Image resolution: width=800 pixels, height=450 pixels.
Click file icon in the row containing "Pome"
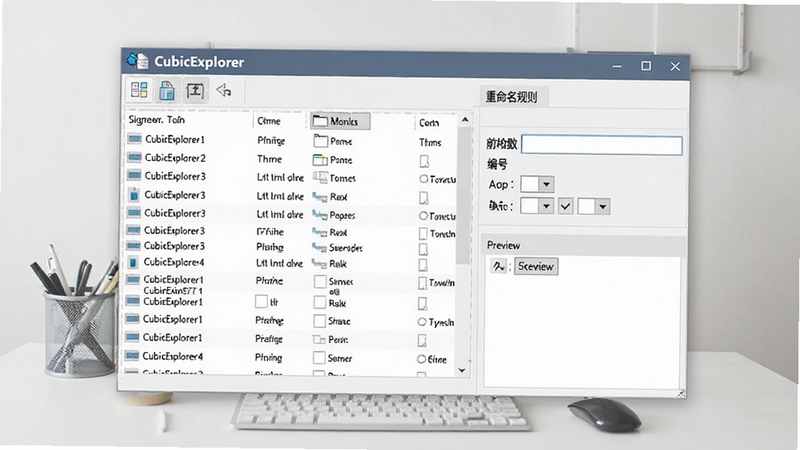[x=135, y=139]
